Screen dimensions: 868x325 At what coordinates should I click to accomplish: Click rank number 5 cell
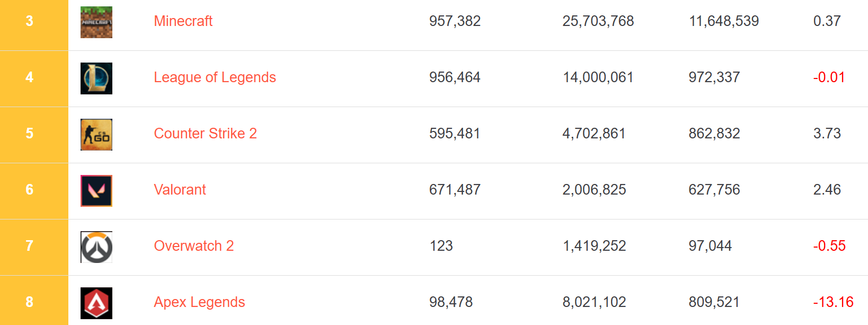point(30,134)
